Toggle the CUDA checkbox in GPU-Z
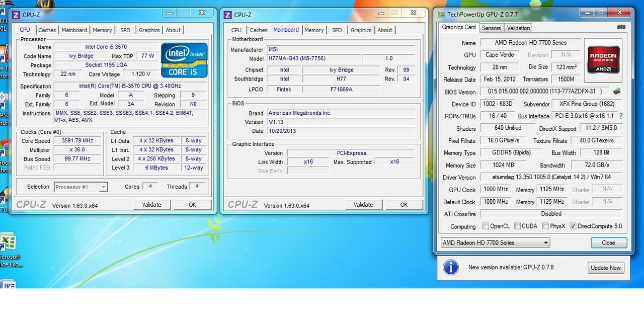The image size is (644, 325). pyautogui.click(x=517, y=226)
